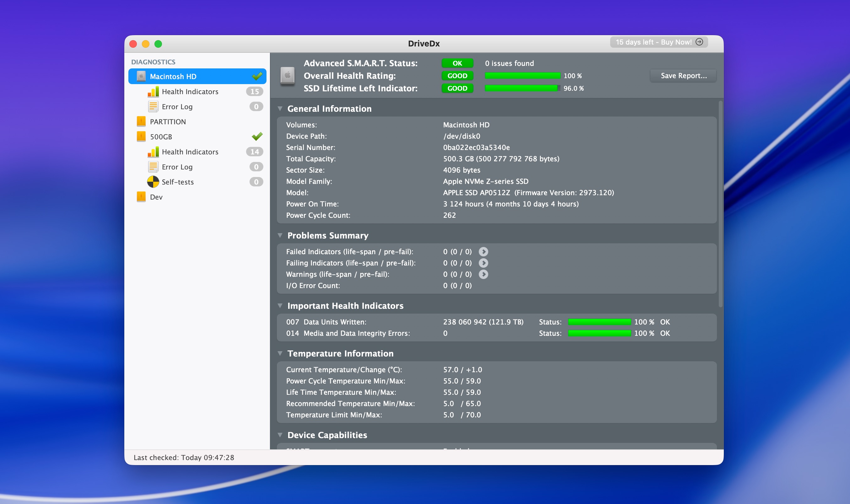Select the 500GB drive entry
The image size is (850, 504).
click(197, 137)
